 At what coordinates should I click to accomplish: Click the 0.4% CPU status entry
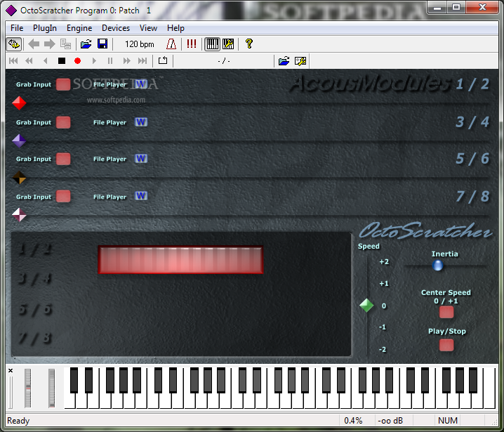353,421
